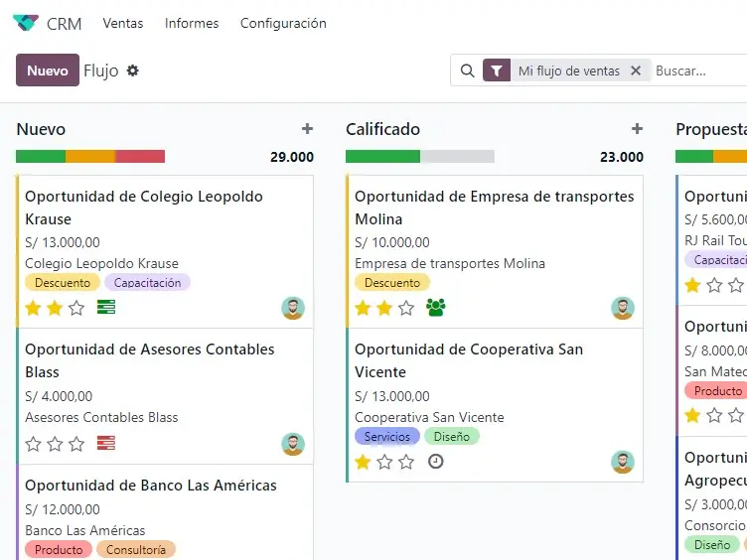Toggle second star on Cooperativa San Vicente card
747x560 pixels.
click(x=384, y=462)
